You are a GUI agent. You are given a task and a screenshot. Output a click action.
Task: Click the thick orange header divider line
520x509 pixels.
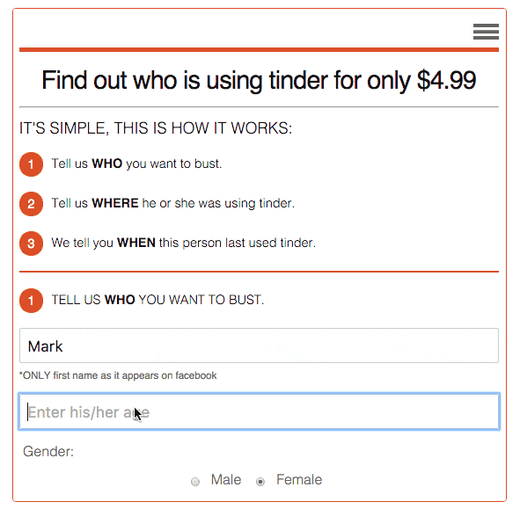tap(259, 50)
